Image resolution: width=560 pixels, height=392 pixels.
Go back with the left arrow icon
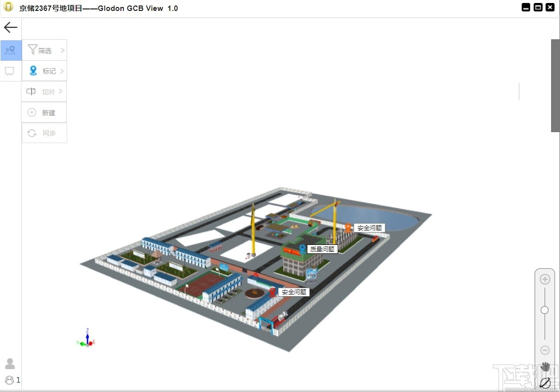tap(10, 27)
